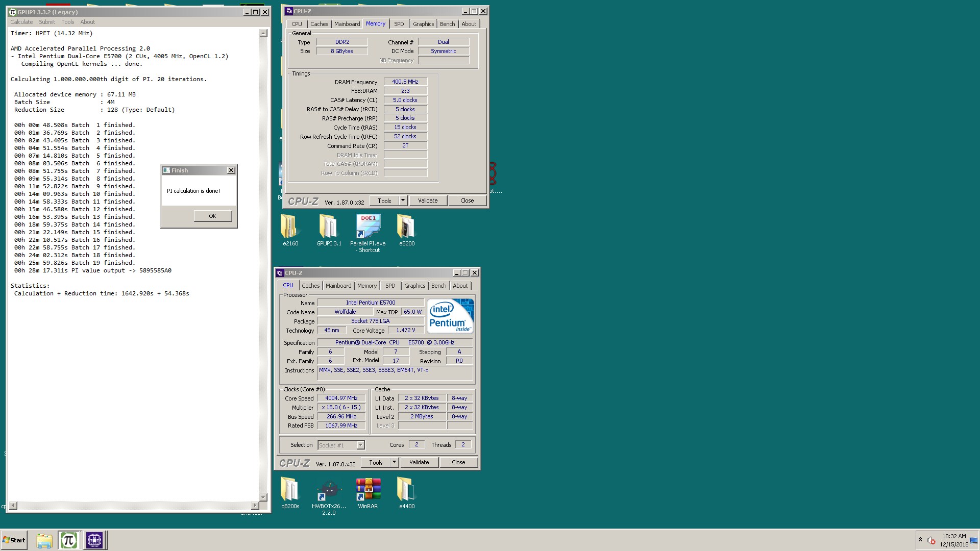Switch to Bench tab in the upper CPU-Z
This screenshot has width=980, height=551.
[448, 24]
